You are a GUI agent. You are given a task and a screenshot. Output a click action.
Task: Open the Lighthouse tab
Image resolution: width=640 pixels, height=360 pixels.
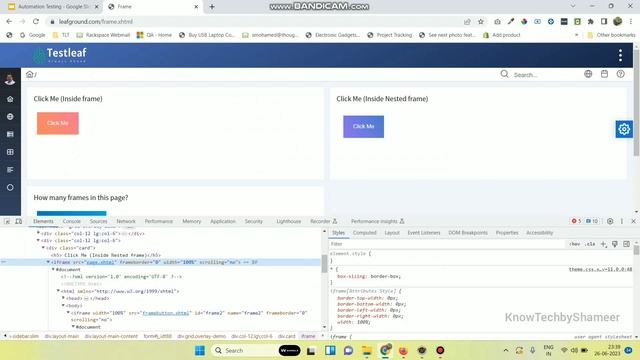point(289,221)
